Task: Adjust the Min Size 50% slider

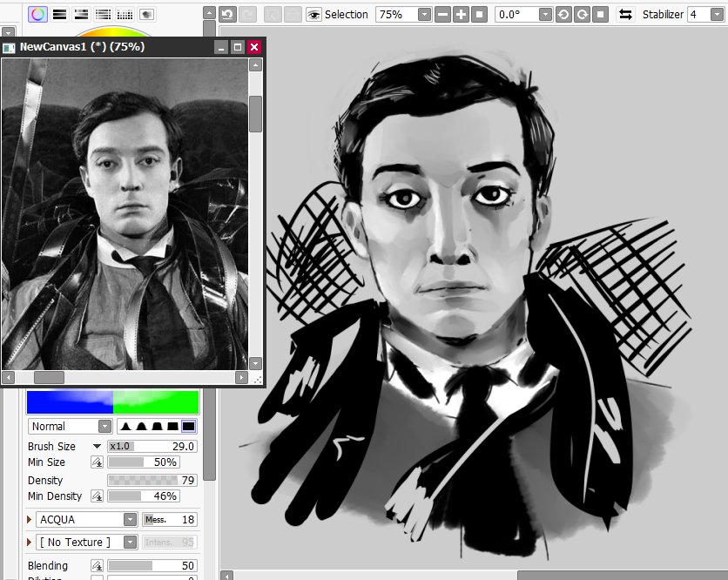Action: 144,462
